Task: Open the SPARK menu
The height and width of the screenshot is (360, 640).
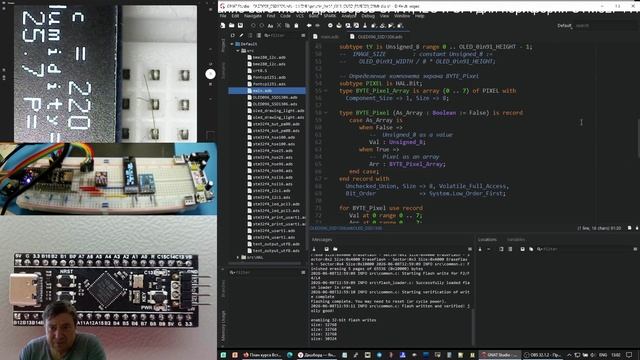Action: pyautogui.click(x=330, y=16)
